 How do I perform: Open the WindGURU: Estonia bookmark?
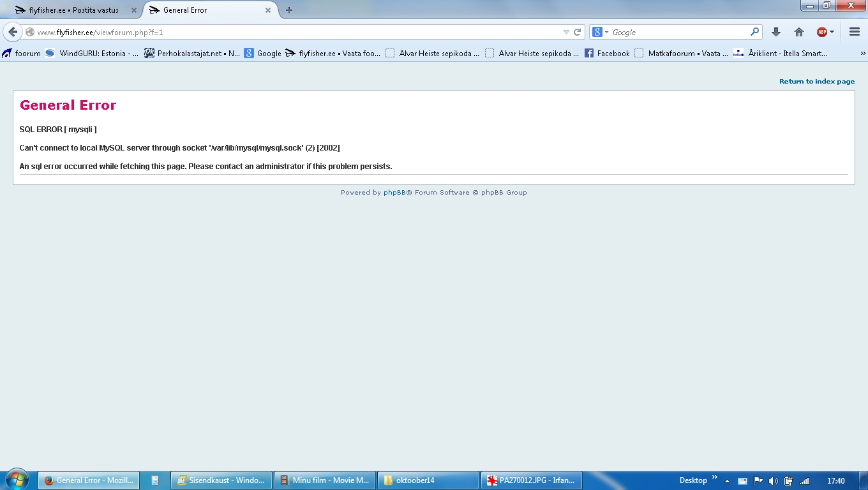coord(93,54)
